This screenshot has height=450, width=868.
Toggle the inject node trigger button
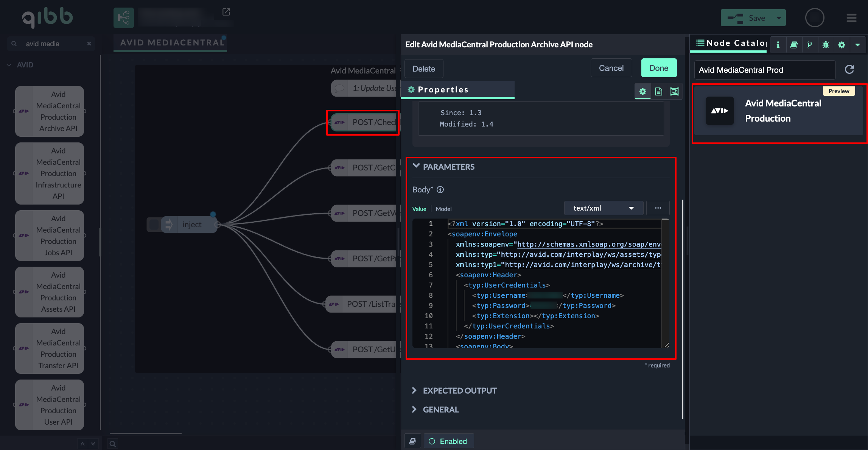coord(154,225)
